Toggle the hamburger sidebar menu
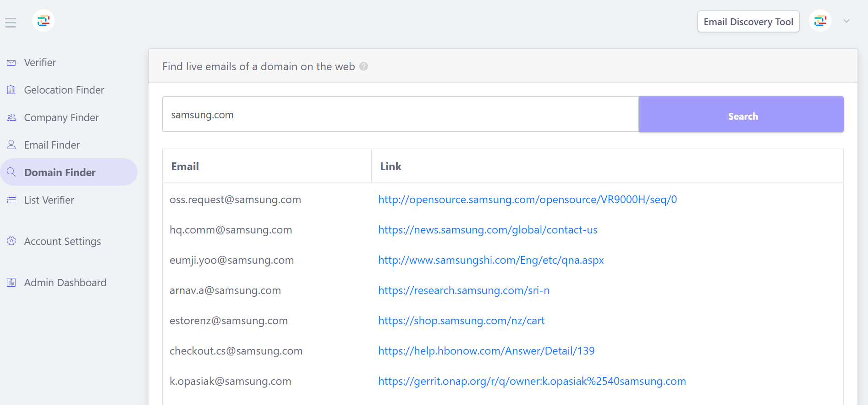 [11, 22]
